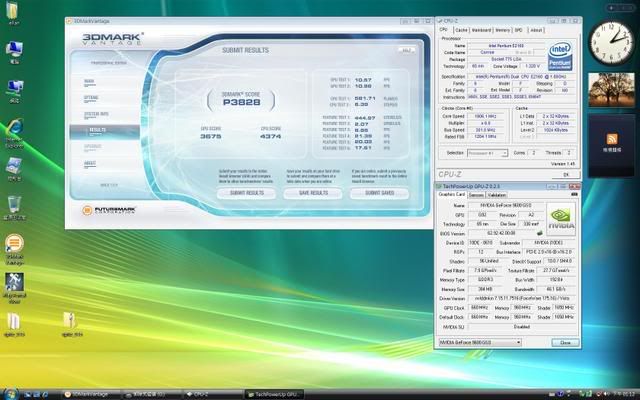Click the BIOS Version field in GPU-Z

[501, 233]
